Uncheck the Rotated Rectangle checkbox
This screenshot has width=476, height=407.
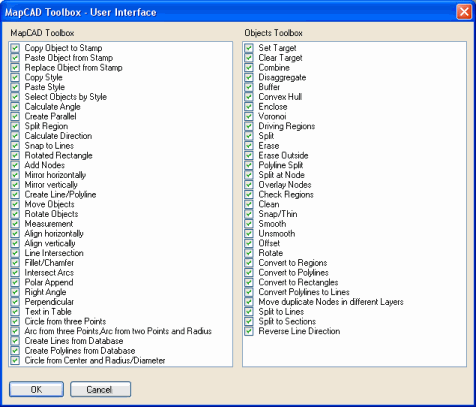click(15, 155)
